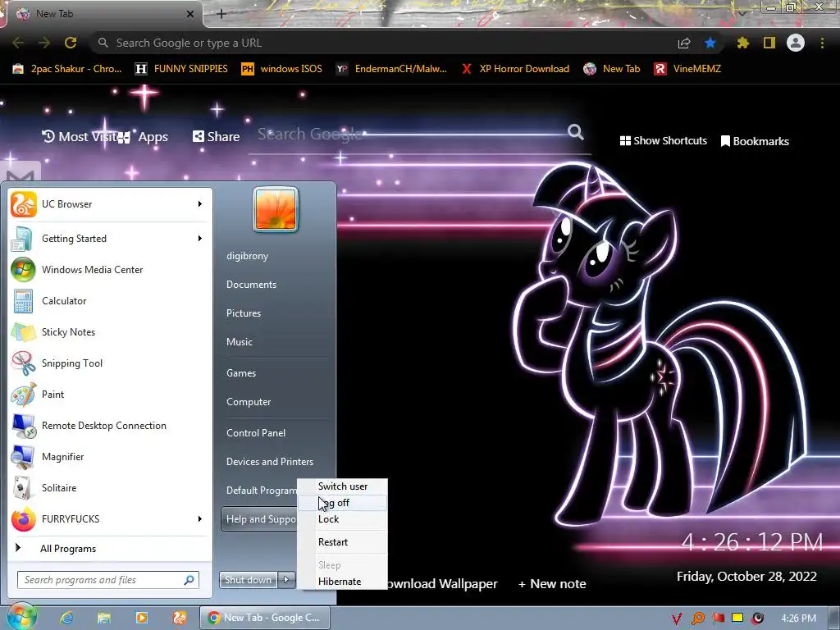Image resolution: width=840 pixels, height=630 pixels.
Task: Open UC Browser from Start menu
Action: tap(110, 204)
